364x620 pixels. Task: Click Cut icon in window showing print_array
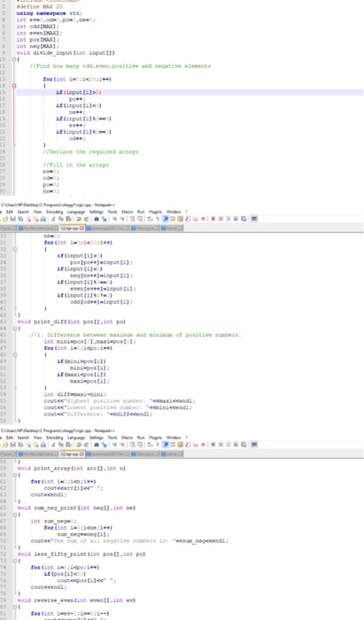[53, 445]
